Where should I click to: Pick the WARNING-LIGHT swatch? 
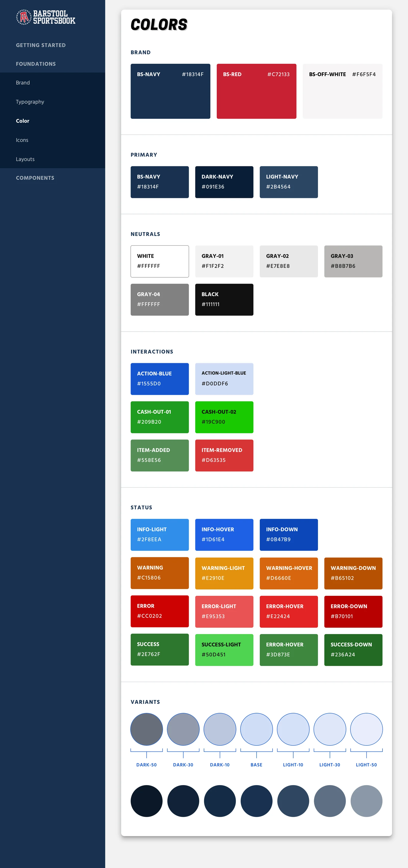click(224, 573)
